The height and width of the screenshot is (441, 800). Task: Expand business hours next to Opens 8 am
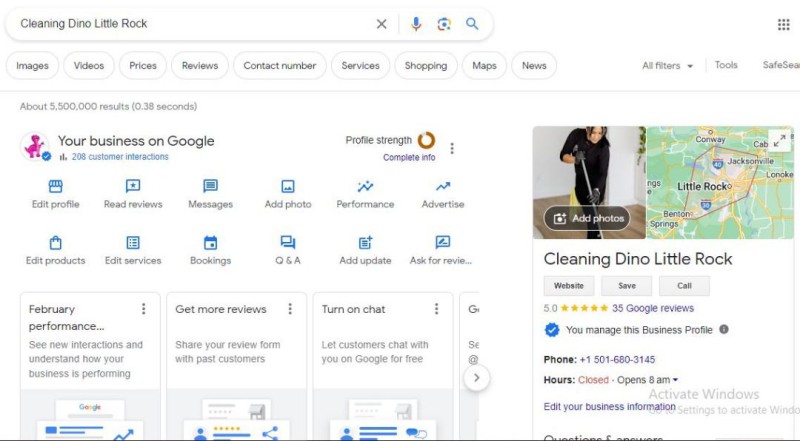(x=675, y=380)
